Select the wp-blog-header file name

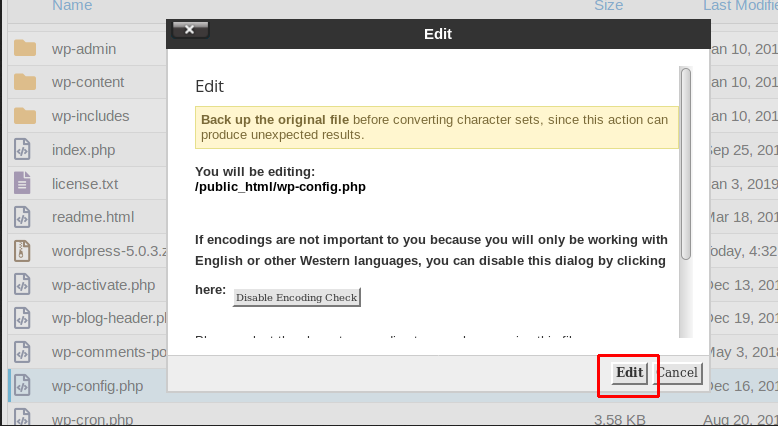109,318
